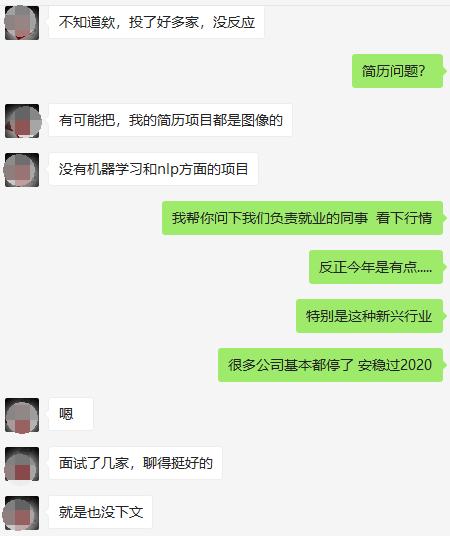Click avatar beside "不知道欸，投了好多家" message

[22, 23]
